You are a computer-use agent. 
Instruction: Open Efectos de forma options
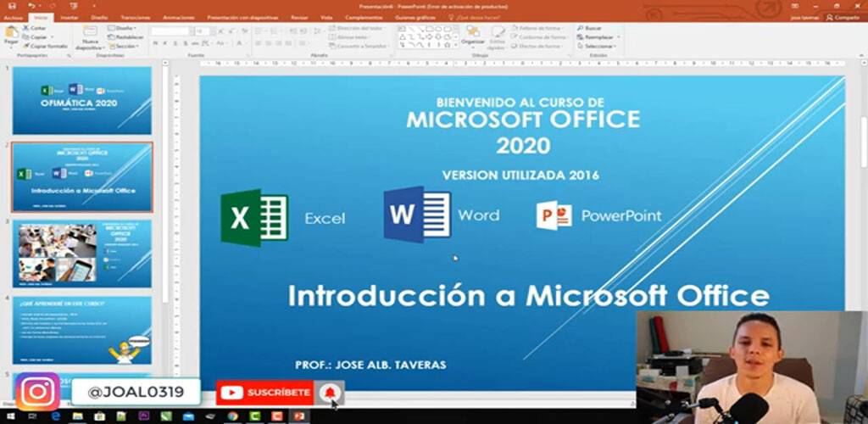tap(537, 47)
